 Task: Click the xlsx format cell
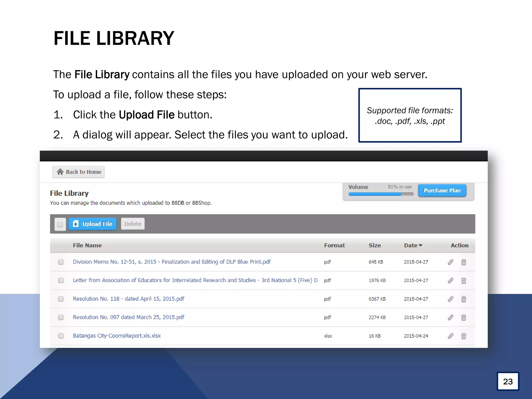tap(328, 336)
